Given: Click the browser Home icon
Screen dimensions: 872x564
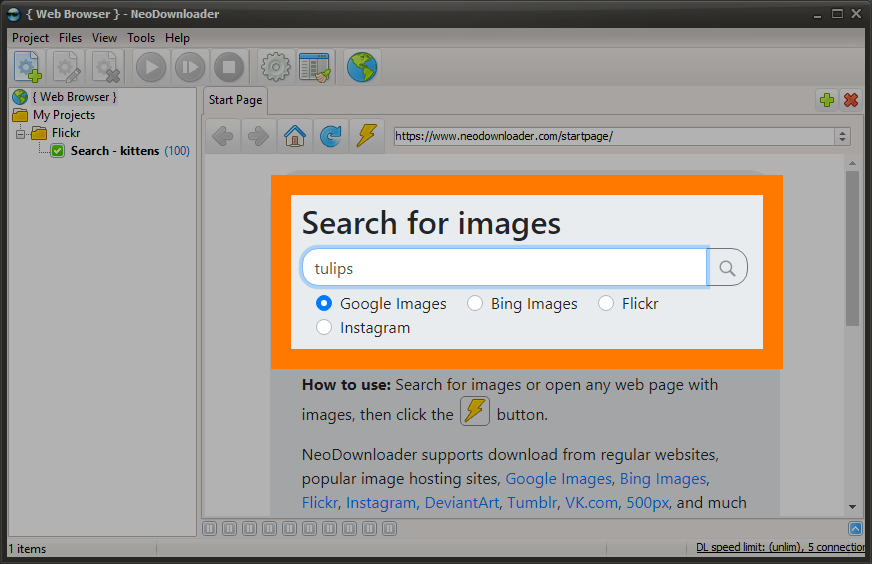Looking at the screenshot, I should click(x=295, y=135).
